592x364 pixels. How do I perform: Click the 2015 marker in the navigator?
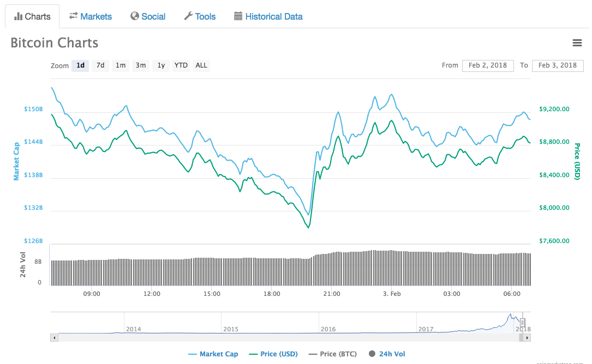point(231,329)
